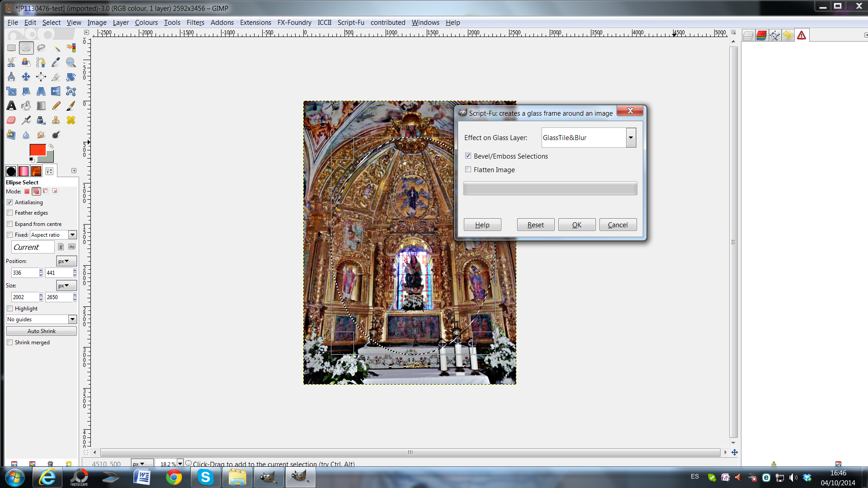868x488 pixels.
Task: Enable Shrink merged checkbox
Action: tap(10, 343)
